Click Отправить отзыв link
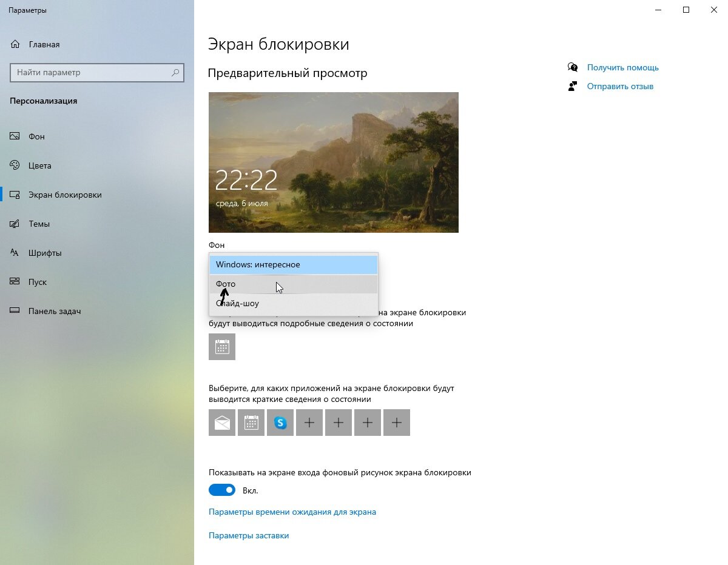Image resolution: width=728 pixels, height=565 pixels. [620, 87]
